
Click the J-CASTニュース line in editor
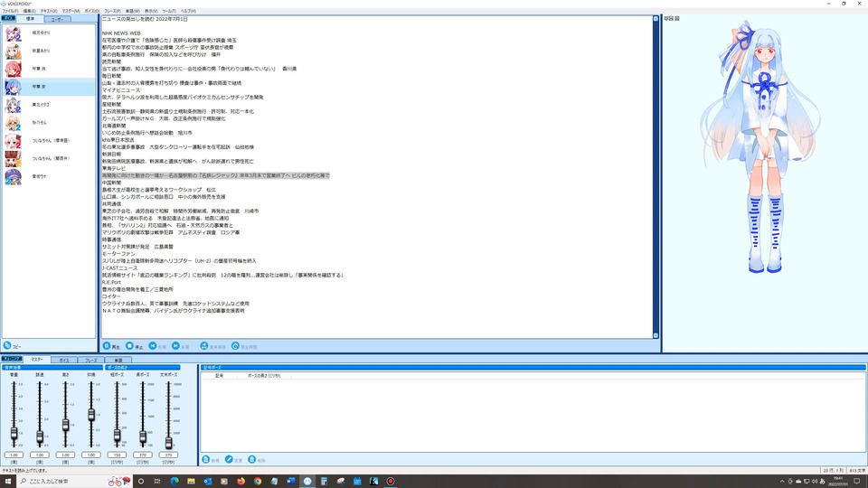coord(119,267)
